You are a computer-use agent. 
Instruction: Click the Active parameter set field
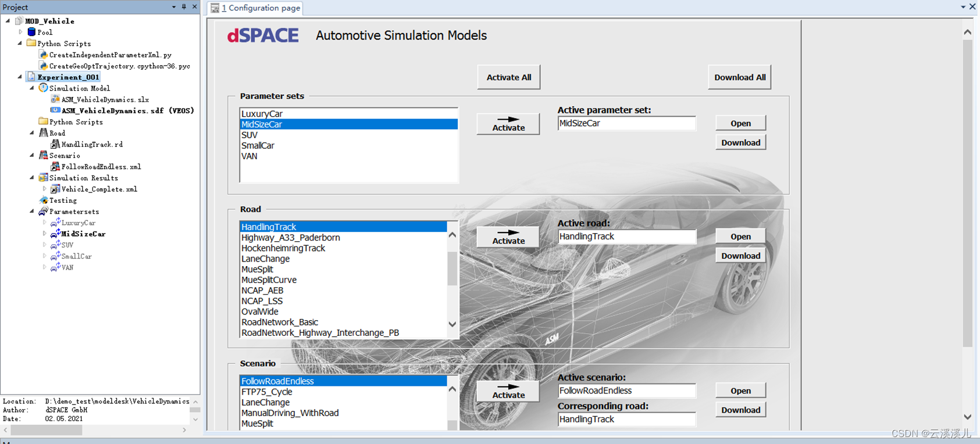coord(626,123)
